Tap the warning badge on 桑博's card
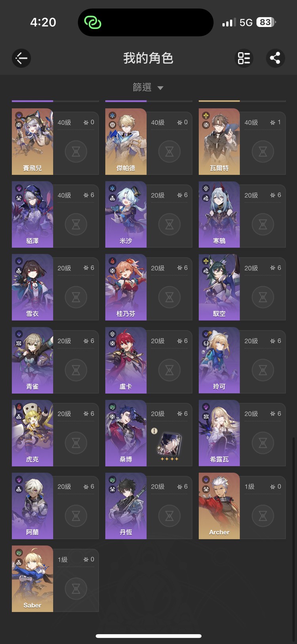The width and height of the screenshot is (297, 644). coord(154,431)
